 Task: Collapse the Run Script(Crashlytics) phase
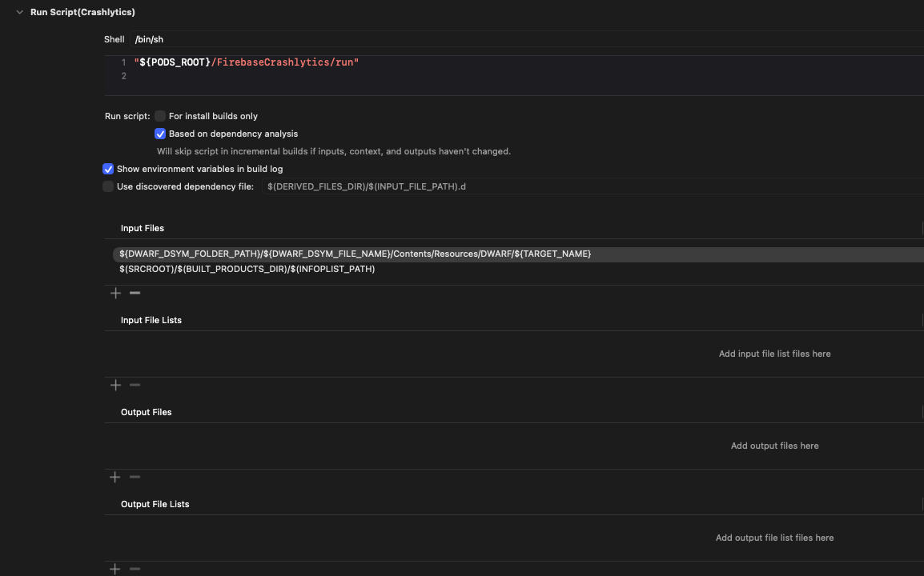(x=19, y=12)
